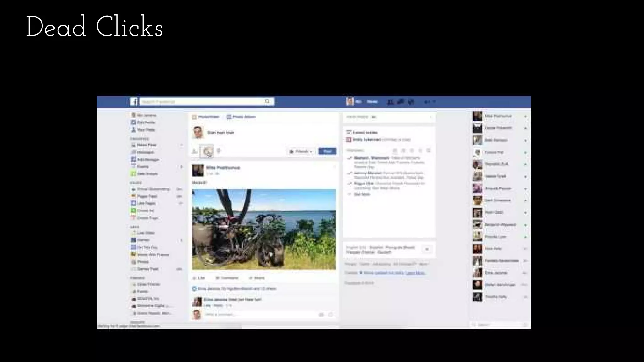The image size is (644, 362).
Task: Open the options arrow beside News Feed
Action: point(181,145)
